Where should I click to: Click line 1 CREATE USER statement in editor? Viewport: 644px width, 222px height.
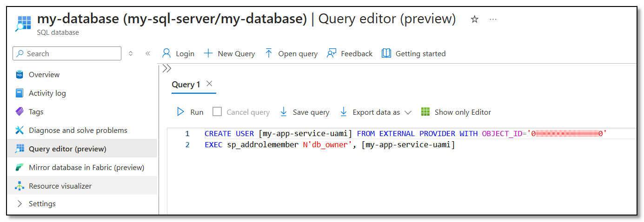tap(406, 134)
